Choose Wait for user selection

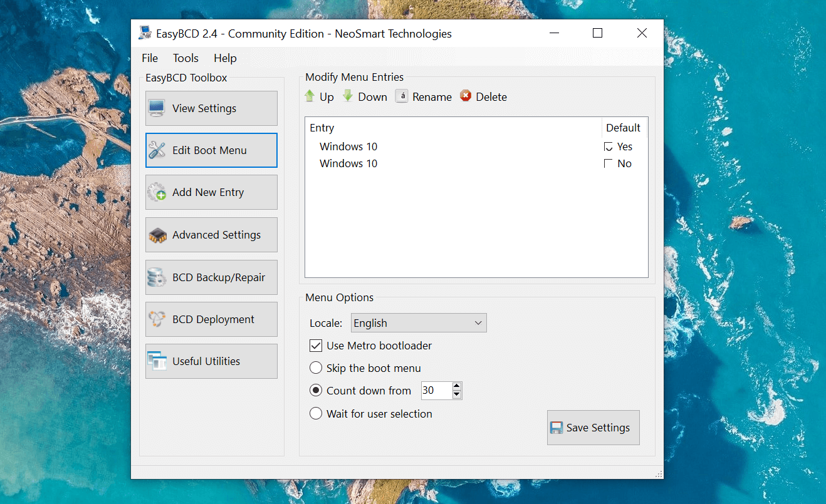tap(316, 414)
